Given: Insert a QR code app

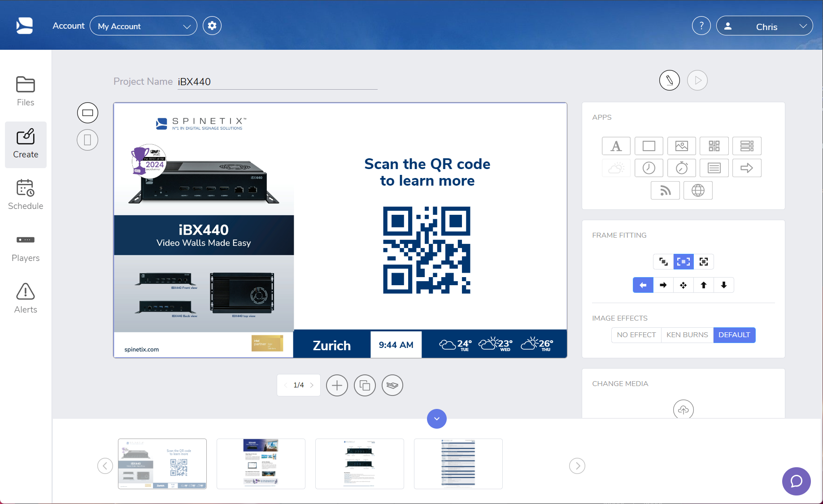Looking at the screenshot, I should coord(714,146).
